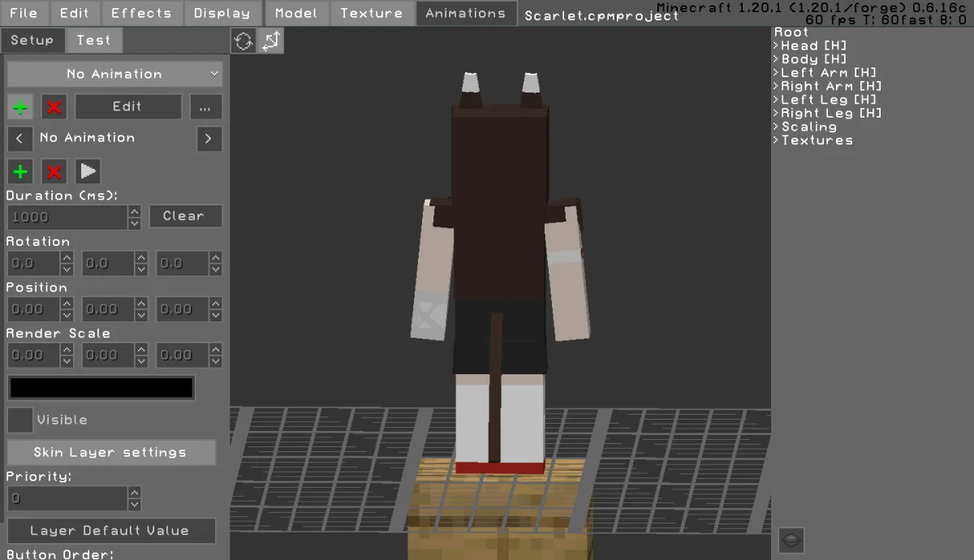Switch to the Test tab
974x560 pixels.
tap(94, 41)
